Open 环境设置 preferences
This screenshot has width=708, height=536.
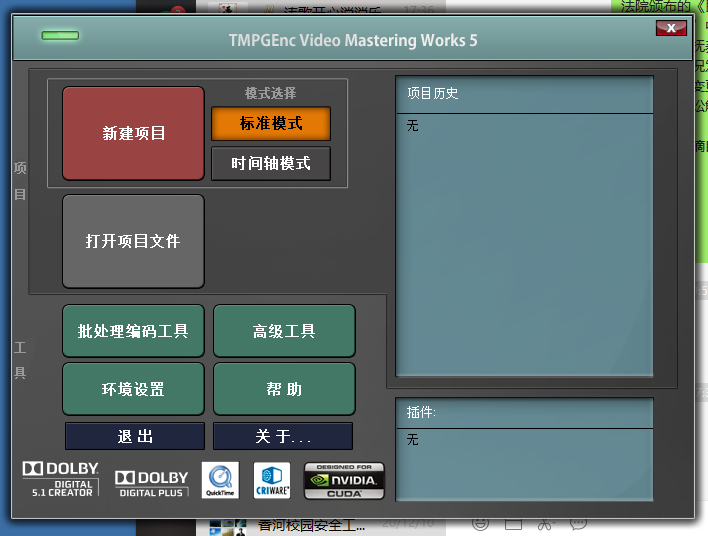(x=133, y=389)
